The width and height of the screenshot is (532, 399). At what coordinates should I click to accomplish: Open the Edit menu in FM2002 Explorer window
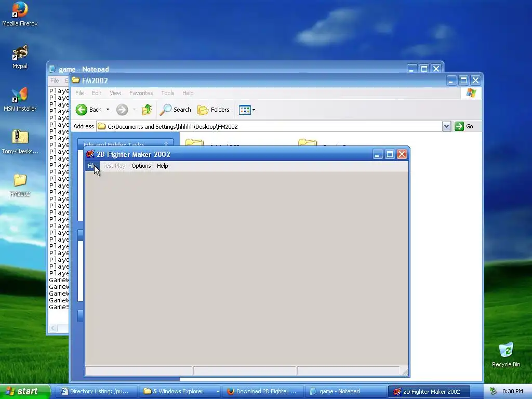[96, 93]
